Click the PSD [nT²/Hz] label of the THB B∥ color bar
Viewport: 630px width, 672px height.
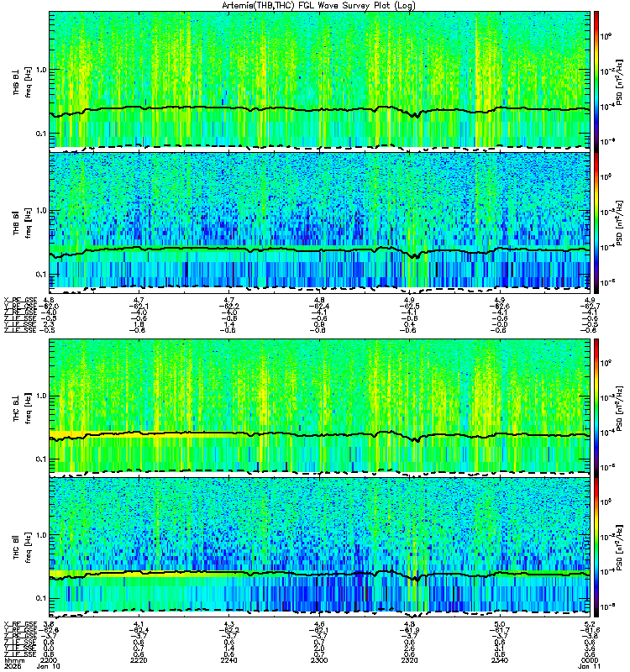coord(620,223)
